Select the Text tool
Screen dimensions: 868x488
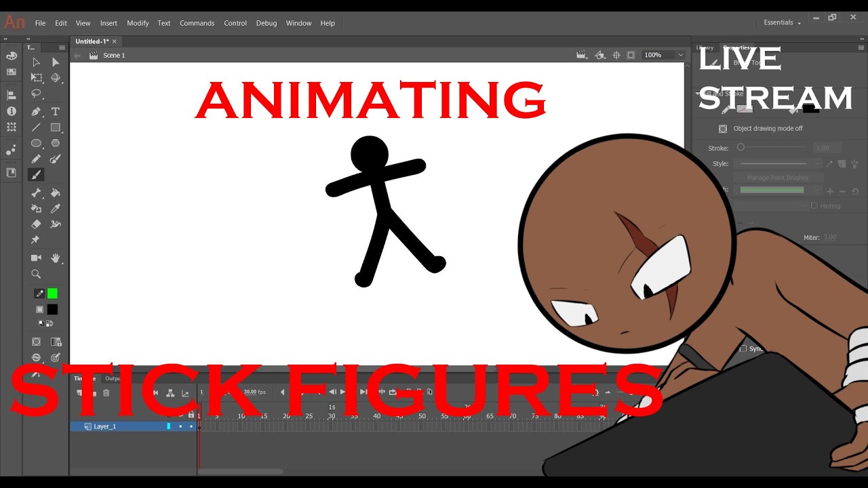[x=56, y=111]
